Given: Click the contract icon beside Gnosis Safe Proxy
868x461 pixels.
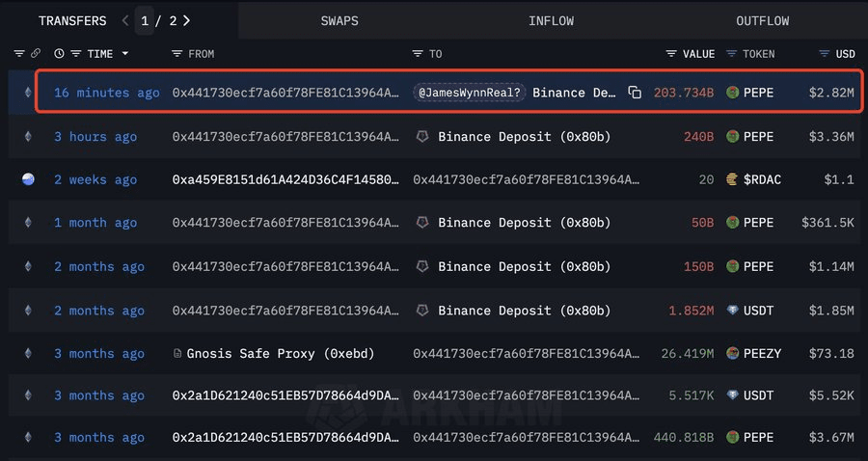Looking at the screenshot, I should click(177, 353).
